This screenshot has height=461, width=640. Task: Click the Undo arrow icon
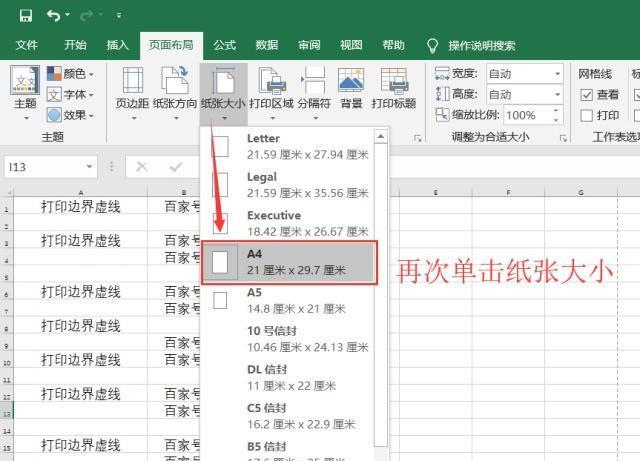(52, 15)
